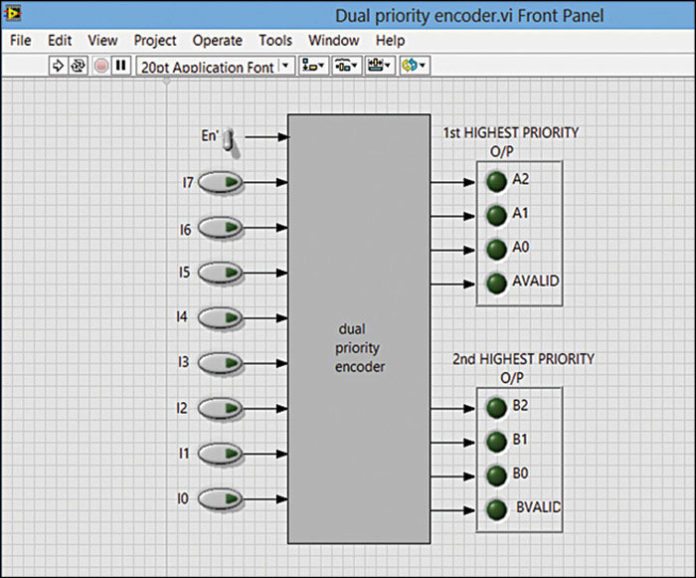Click the Run arrow button
This screenshot has width=696, height=578.
click(x=58, y=66)
